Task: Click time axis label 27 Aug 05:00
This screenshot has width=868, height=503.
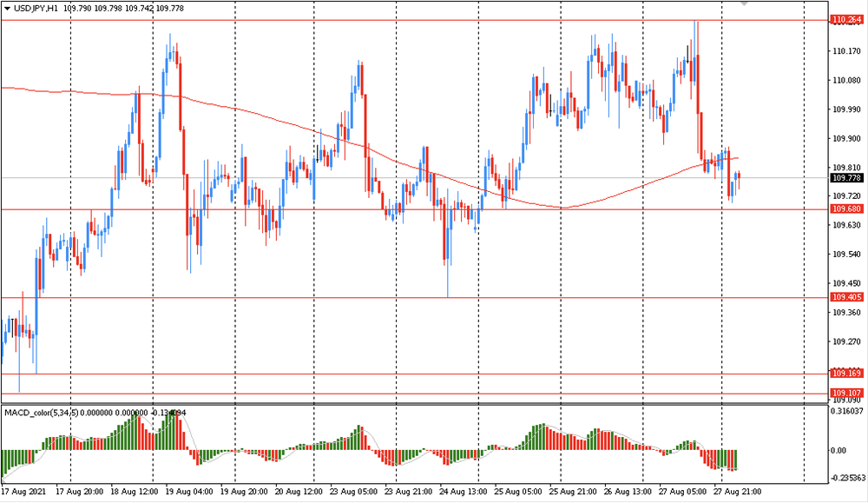Action: pyautogui.click(x=682, y=492)
